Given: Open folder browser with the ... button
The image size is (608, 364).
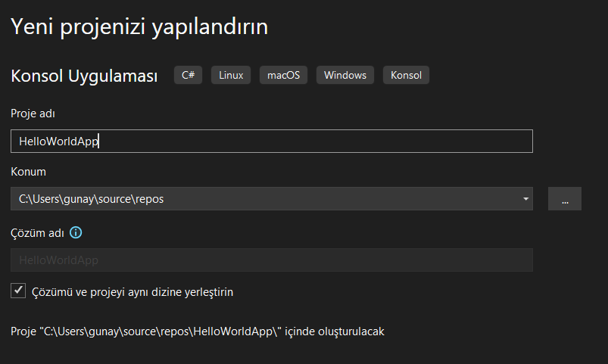Looking at the screenshot, I should click(x=565, y=199).
